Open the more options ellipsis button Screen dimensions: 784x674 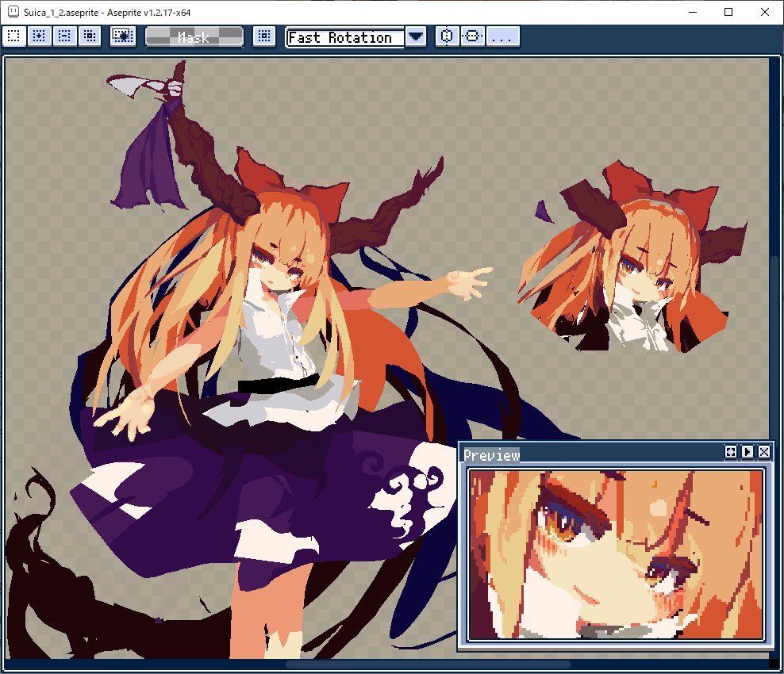point(502,36)
